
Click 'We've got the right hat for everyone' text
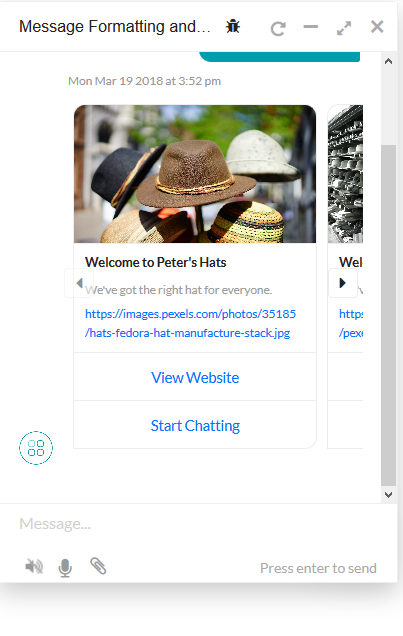tap(178, 290)
